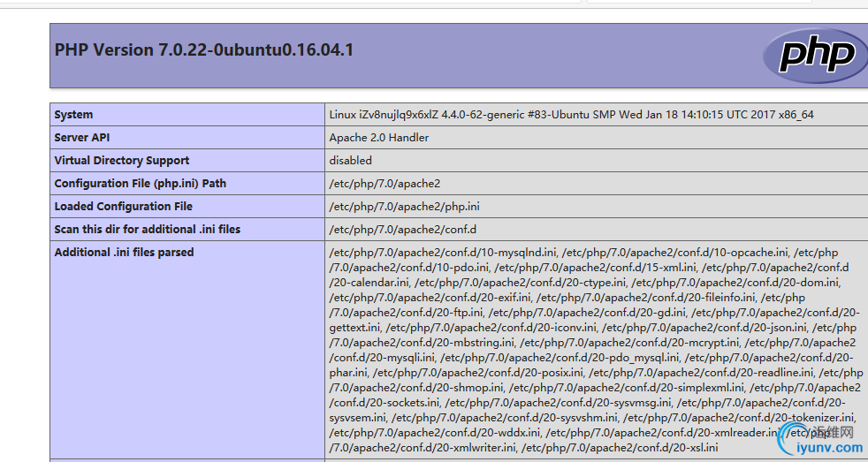Select the /etc/php/7.0/apache2 path value

pyautogui.click(x=385, y=184)
